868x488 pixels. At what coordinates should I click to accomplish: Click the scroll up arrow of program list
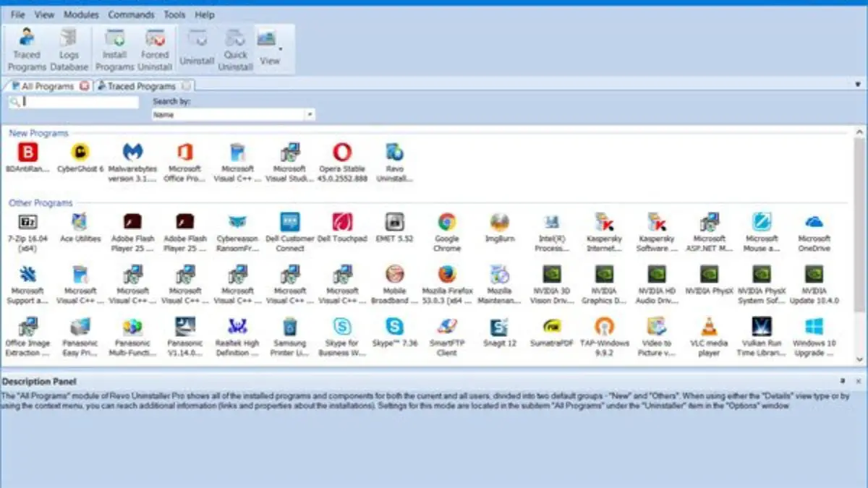click(859, 132)
